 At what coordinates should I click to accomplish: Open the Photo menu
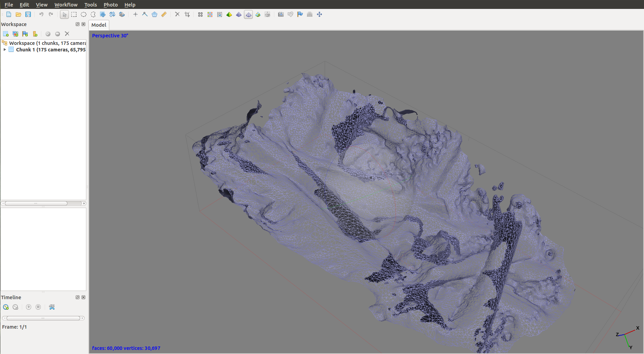point(111,5)
